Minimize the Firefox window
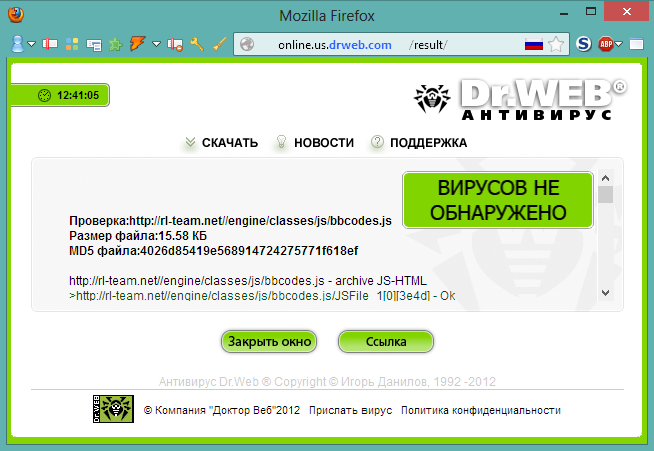The image size is (654, 451). 564,13
